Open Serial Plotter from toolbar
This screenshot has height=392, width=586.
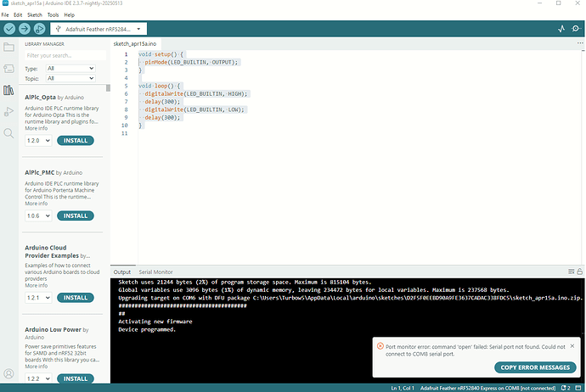[x=560, y=29]
